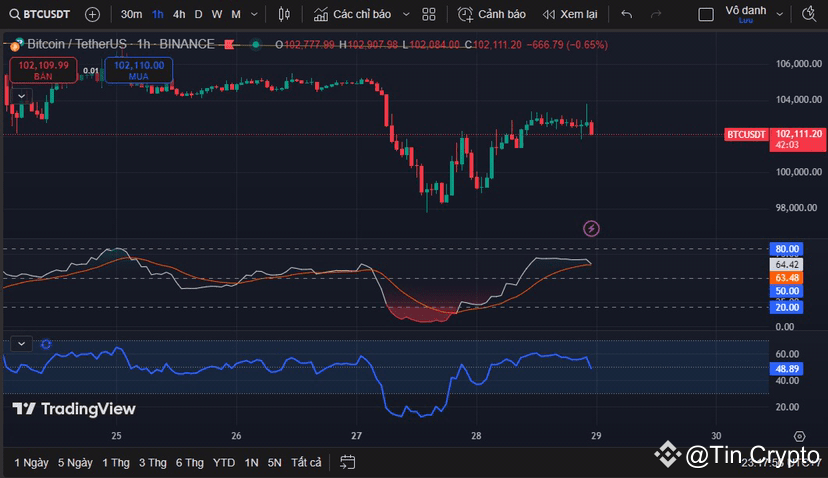The width and height of the screenshot is (828, 478).
Task: Undo the last chart action
Action: coord(627,14)
